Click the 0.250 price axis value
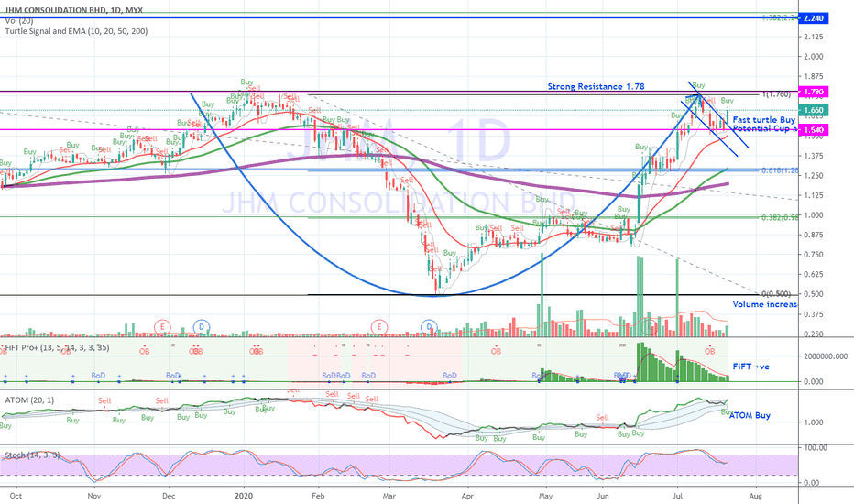The width and height of the screenshot is (854, 504). (x=813, y=334)
